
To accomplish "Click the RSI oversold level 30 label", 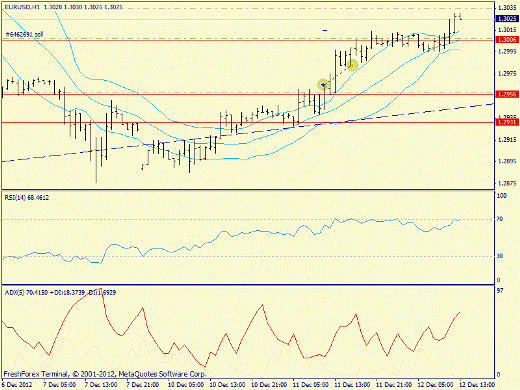I will [x=500, y=256].
